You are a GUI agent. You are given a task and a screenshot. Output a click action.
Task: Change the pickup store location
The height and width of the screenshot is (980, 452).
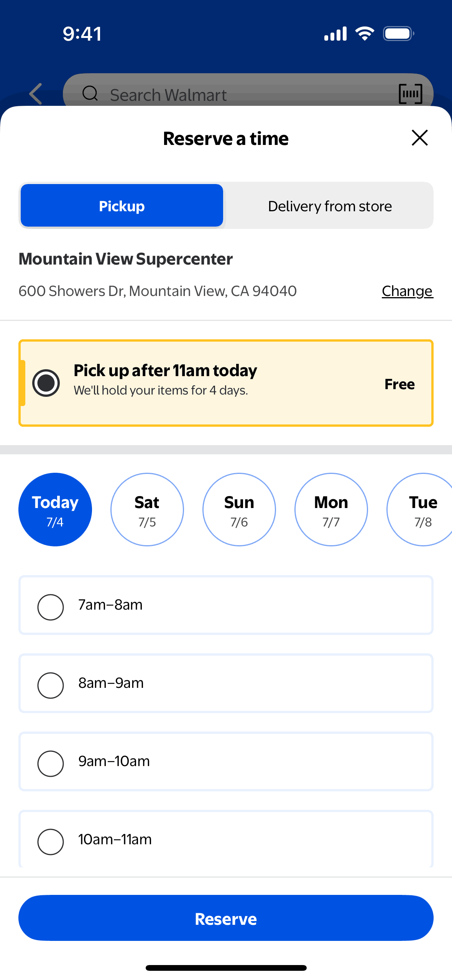pyautogui.click(x=407, y=291)
